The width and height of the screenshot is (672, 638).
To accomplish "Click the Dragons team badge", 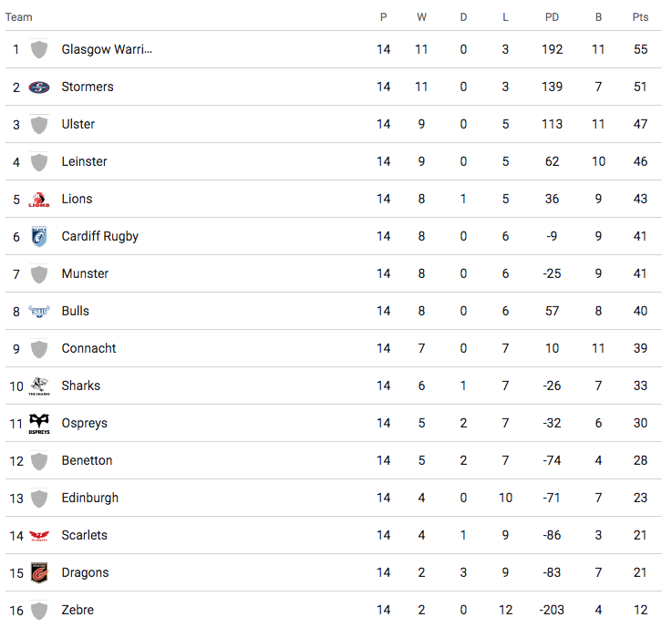I will [39, 573].
